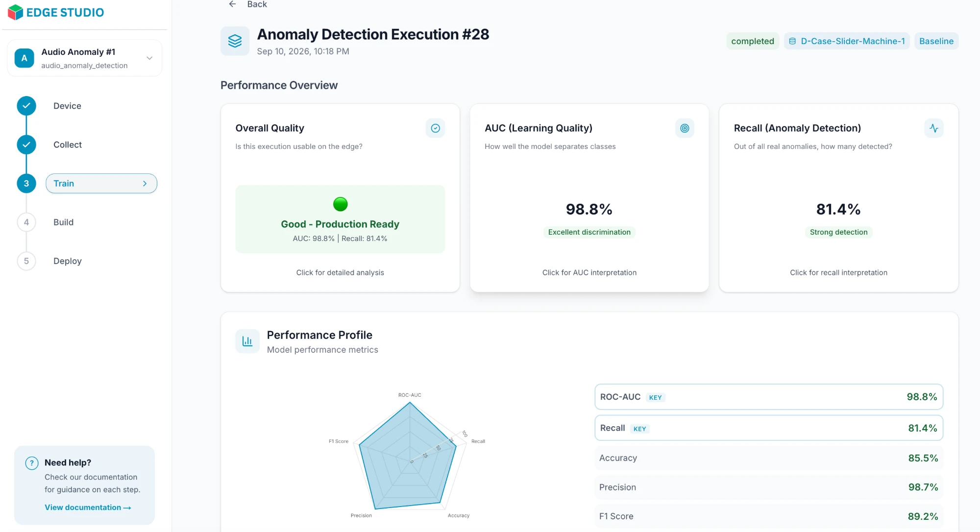The height and width of the screenshot is (532, 980).
Task: Click the layers icon beside execution title
Action: click(x=235, y=41)
